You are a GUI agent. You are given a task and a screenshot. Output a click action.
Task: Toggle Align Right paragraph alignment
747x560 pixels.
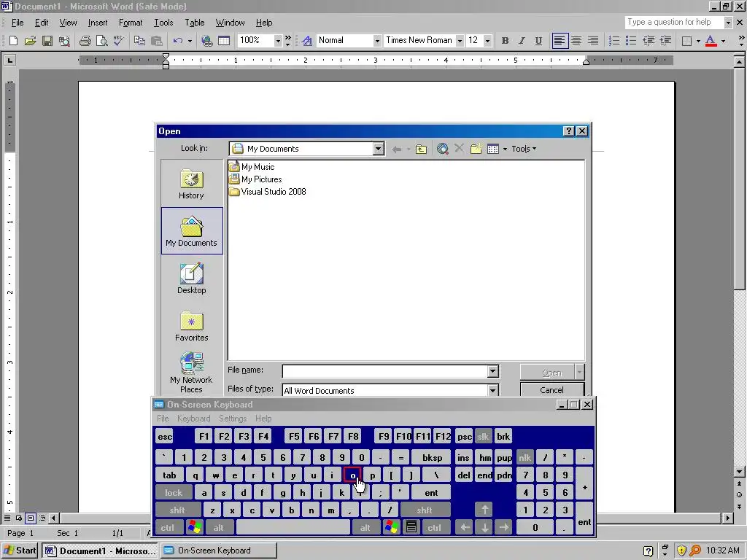(592, 41)
